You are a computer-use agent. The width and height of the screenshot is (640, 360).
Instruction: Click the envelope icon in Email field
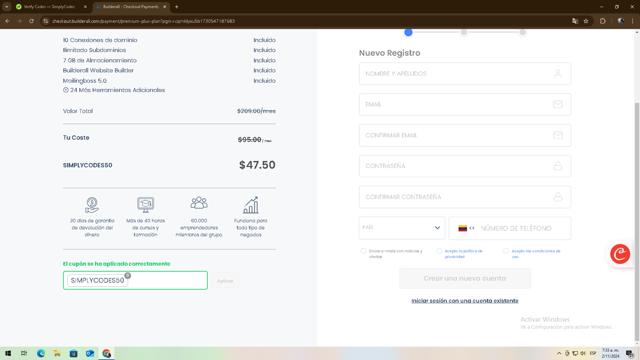tap(558, 104)
